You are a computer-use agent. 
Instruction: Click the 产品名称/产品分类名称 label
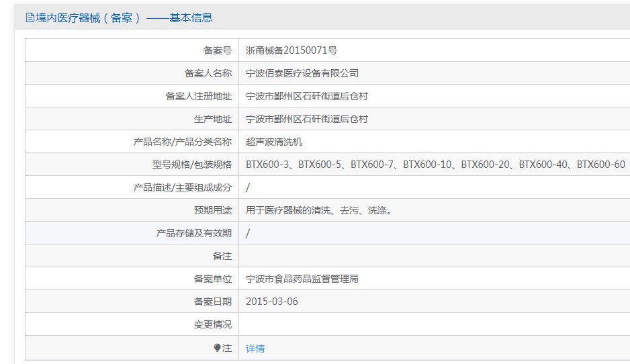(183, 142)
